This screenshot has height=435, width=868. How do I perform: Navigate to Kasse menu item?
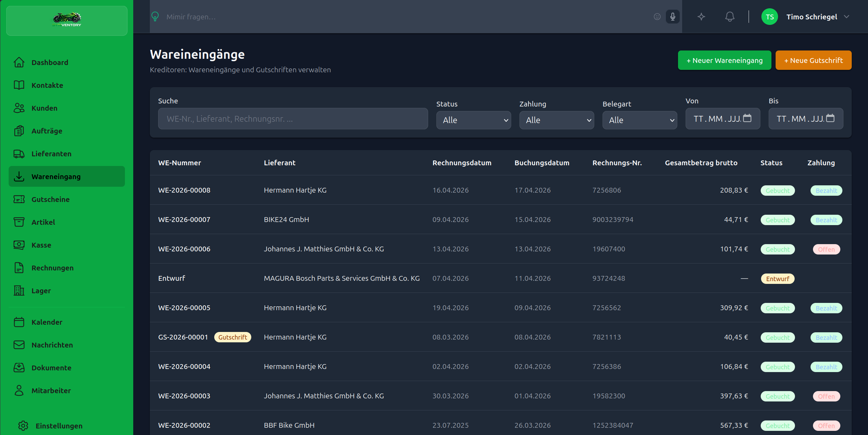[41, 245]
